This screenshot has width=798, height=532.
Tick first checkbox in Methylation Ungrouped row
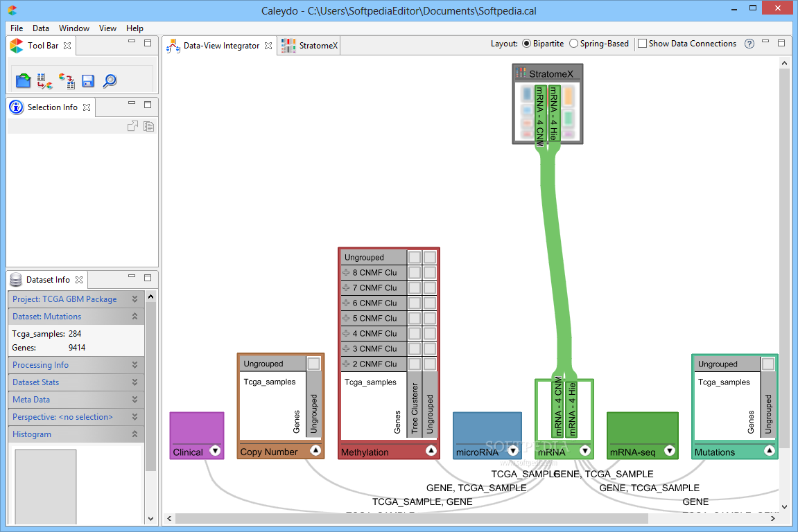[x=415, y=258]
